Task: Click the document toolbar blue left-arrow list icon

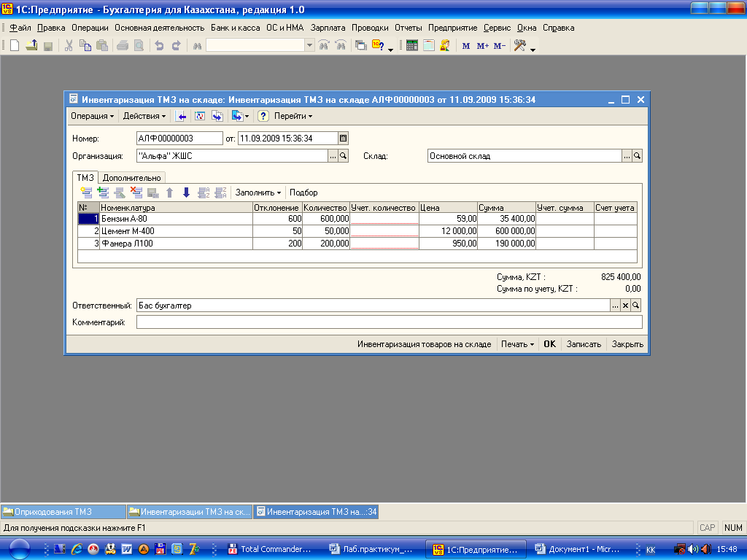Action: click(x=181, y=116)
